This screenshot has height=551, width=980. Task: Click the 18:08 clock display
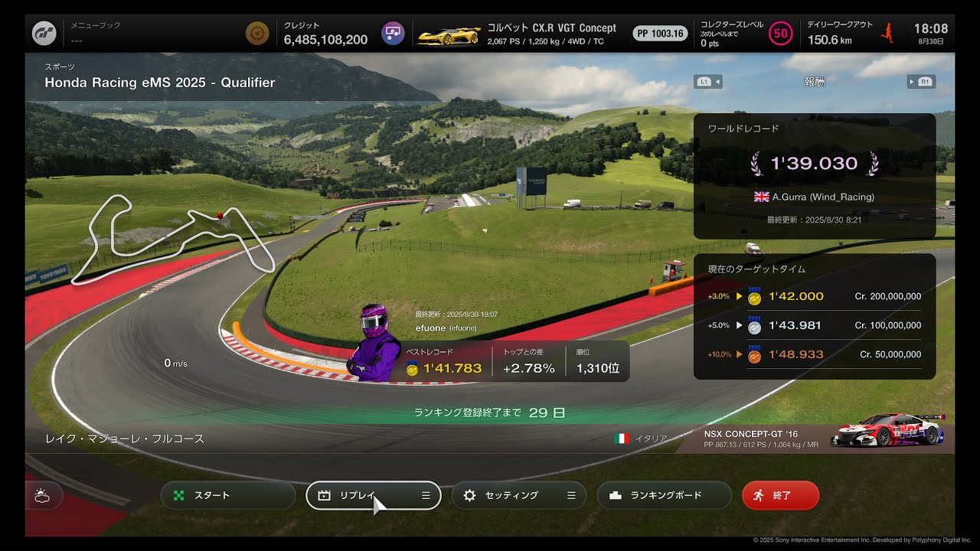(x=931, y=28)
